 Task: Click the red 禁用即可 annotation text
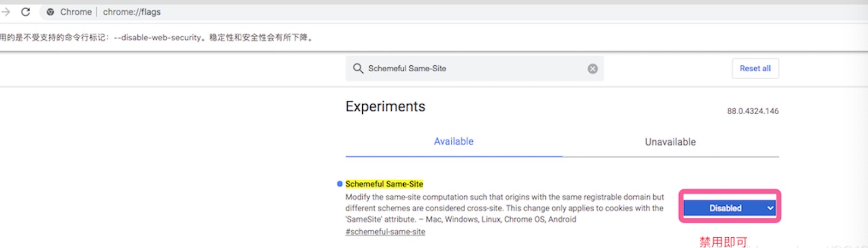pos(723,242)
